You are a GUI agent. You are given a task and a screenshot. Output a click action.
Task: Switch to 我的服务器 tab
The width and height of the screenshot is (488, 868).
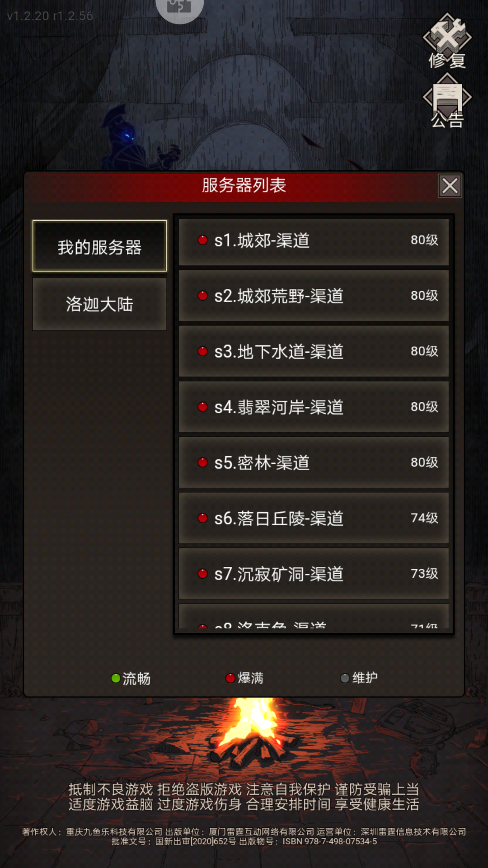tap(99, 246)
